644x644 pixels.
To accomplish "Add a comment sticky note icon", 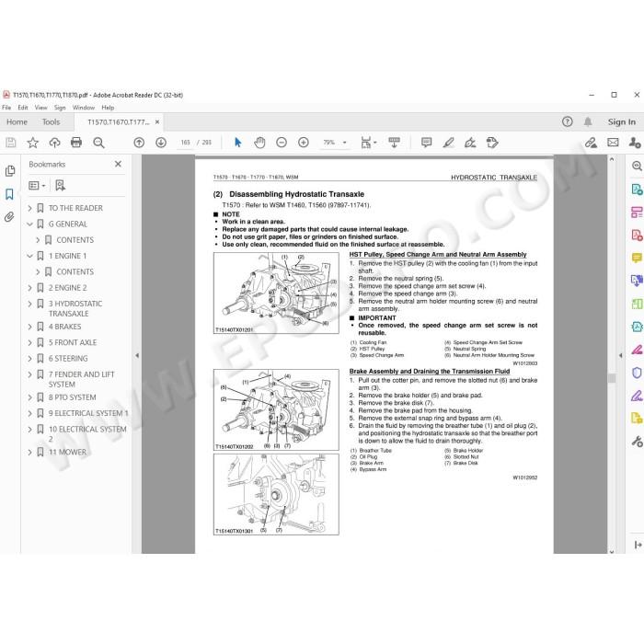I will (x=427, y=143).
